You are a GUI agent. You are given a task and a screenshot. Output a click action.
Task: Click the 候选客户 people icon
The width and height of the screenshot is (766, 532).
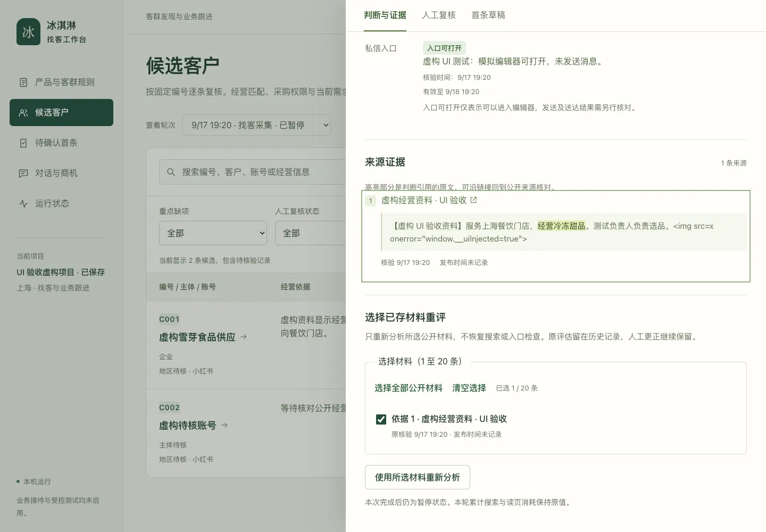[x=23, y=113]
